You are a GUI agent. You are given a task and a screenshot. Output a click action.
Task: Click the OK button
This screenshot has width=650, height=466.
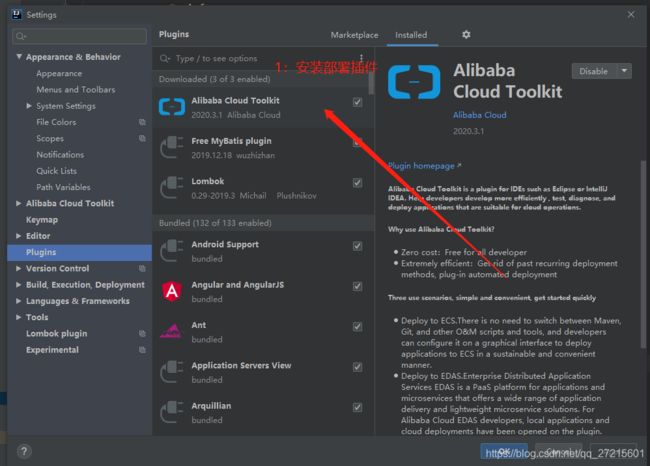[504, 451]
